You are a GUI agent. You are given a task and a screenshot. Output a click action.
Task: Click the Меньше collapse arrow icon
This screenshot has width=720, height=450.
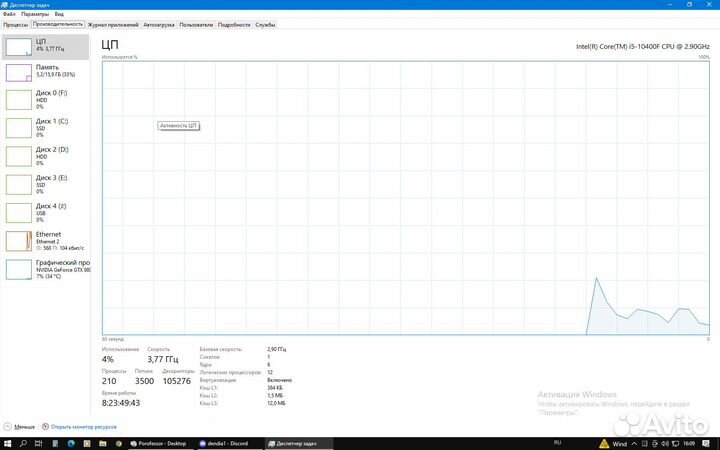(7, 427)
